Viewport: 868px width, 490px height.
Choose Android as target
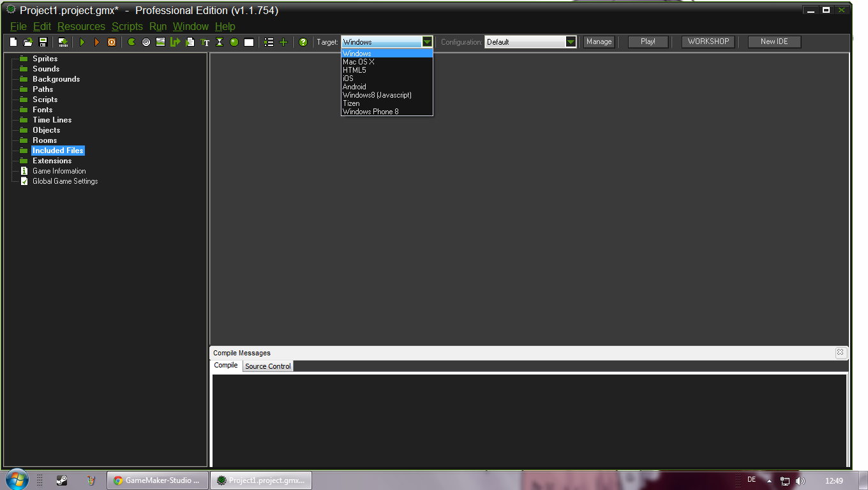click(387, 87)
